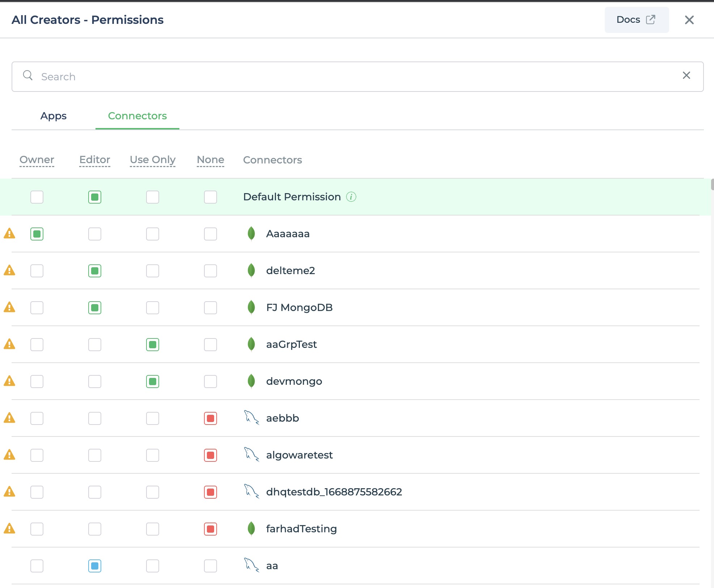Toggle Owner checkbox for Aaaaaaa connector
This screenshot has height=588, width=714.
[x=37, y=234]
